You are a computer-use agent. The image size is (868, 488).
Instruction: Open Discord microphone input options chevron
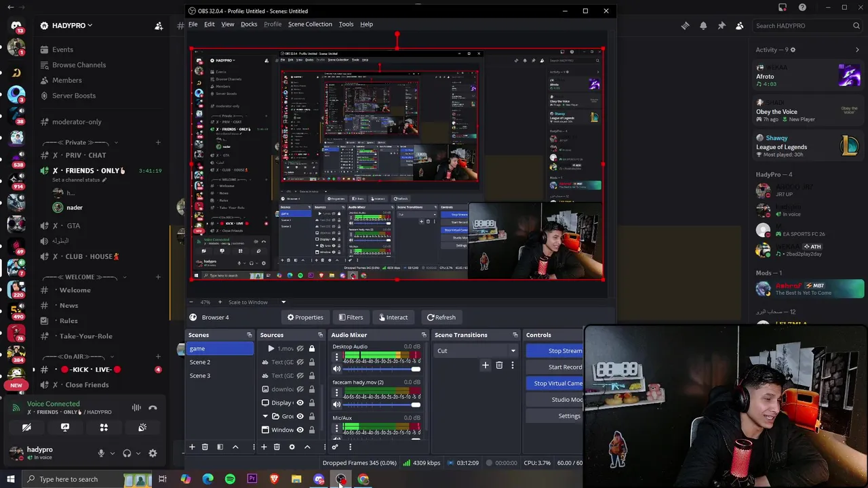[112, 453]
